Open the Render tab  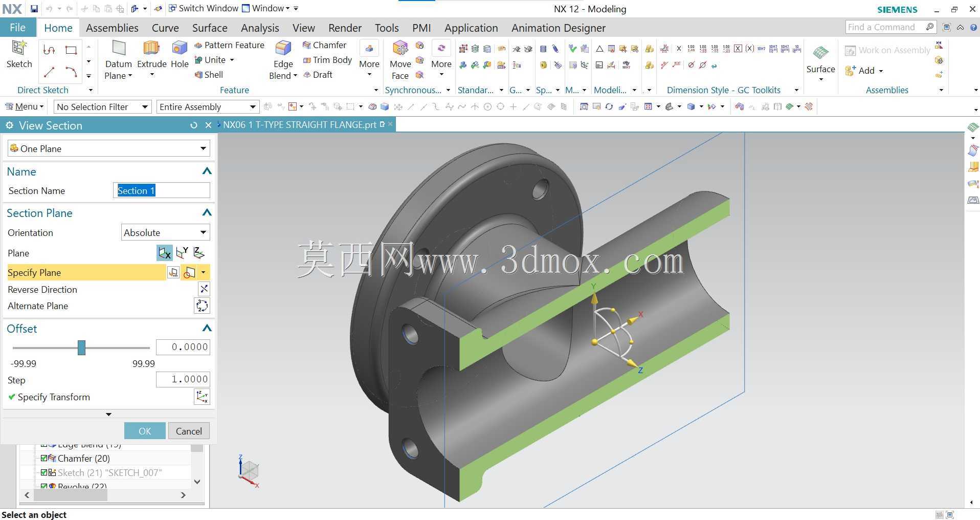(345, 28)
